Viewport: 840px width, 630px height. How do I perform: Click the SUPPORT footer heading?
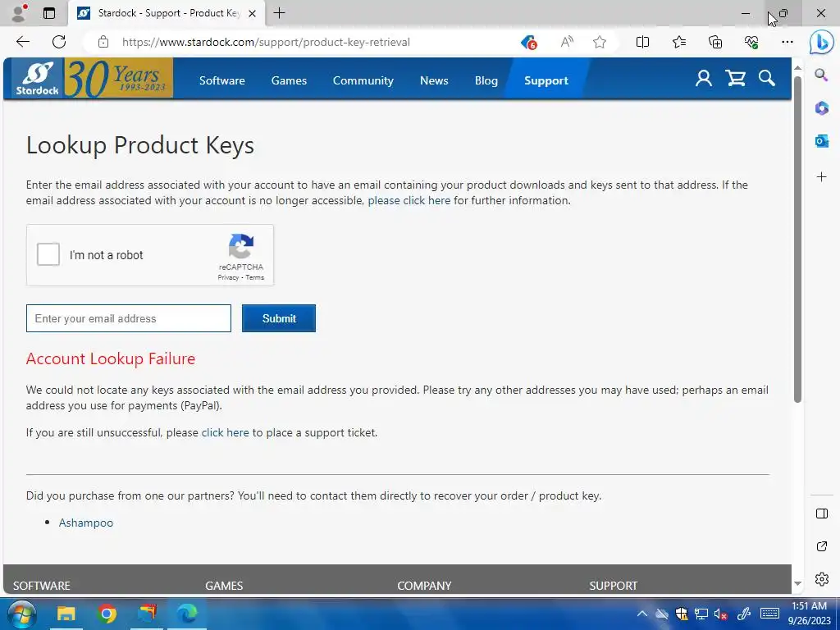tap(614, 586)
